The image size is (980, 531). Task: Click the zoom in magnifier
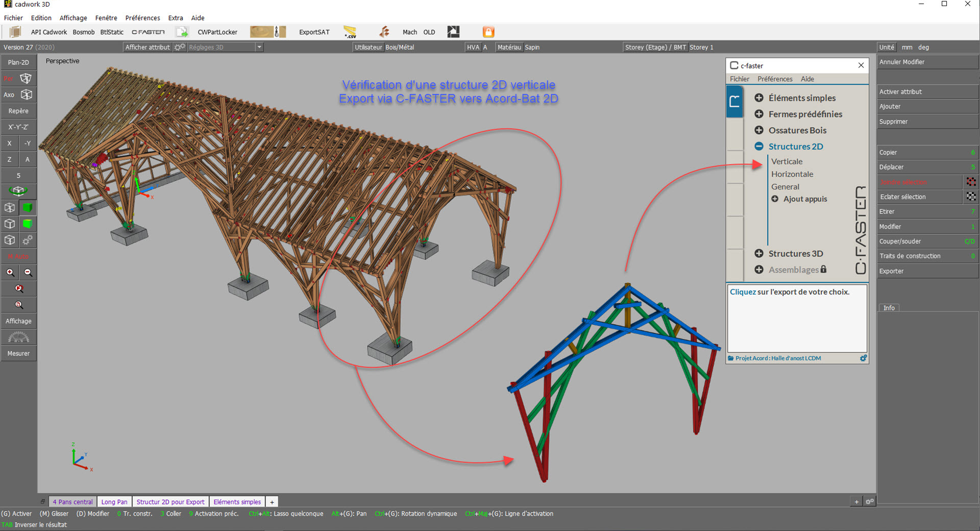coord(10,273)
